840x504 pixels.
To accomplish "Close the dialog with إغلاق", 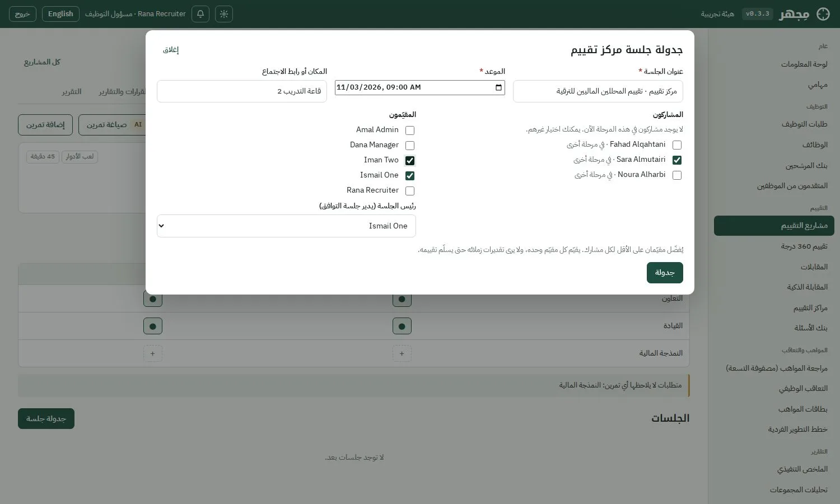I will [x=171, y=50].
